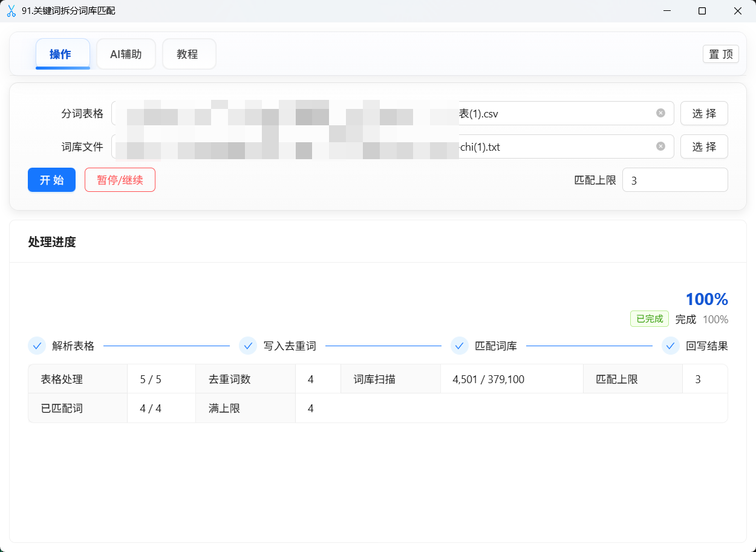
Task: Open file picker via 分词表格 选择 button
Action: point(704,113)
